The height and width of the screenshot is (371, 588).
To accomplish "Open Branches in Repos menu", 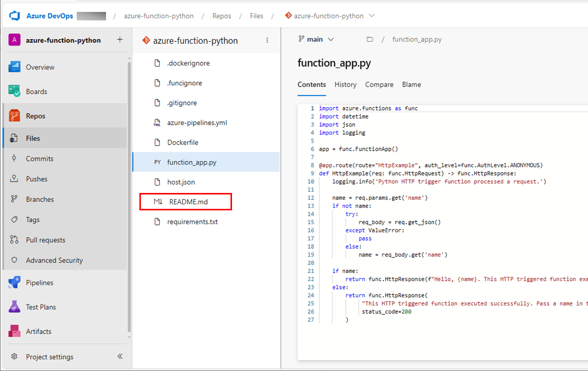I will coord(65,199).
